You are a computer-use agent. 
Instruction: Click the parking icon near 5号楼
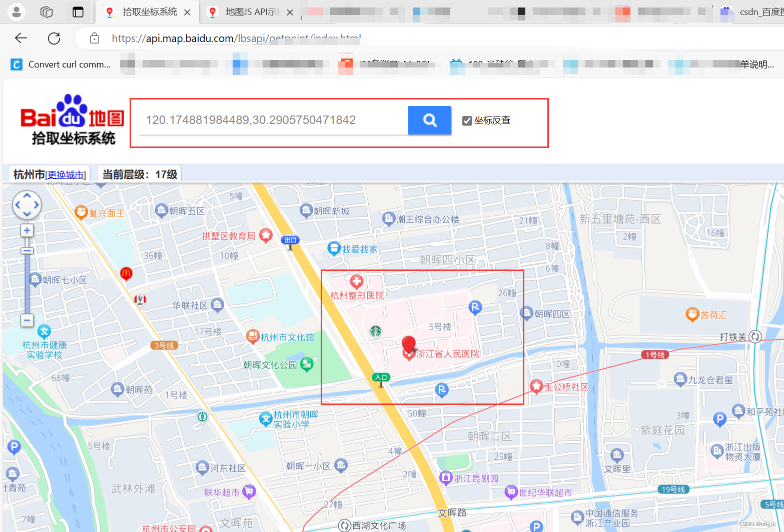point(475,308)
